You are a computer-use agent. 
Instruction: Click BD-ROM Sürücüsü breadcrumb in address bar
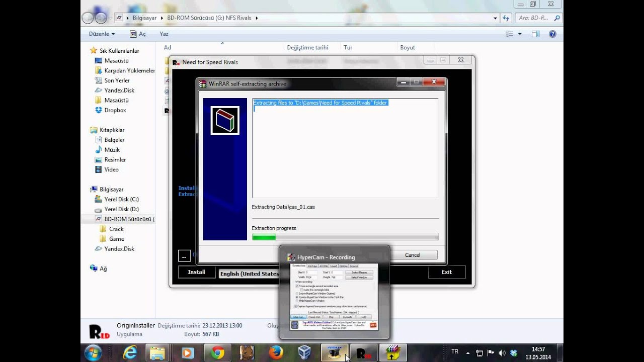[x=209, y=18]
